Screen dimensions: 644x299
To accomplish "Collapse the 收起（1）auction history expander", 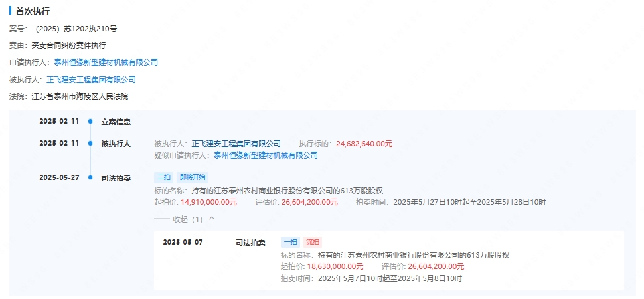I will [x=188, y=219].
